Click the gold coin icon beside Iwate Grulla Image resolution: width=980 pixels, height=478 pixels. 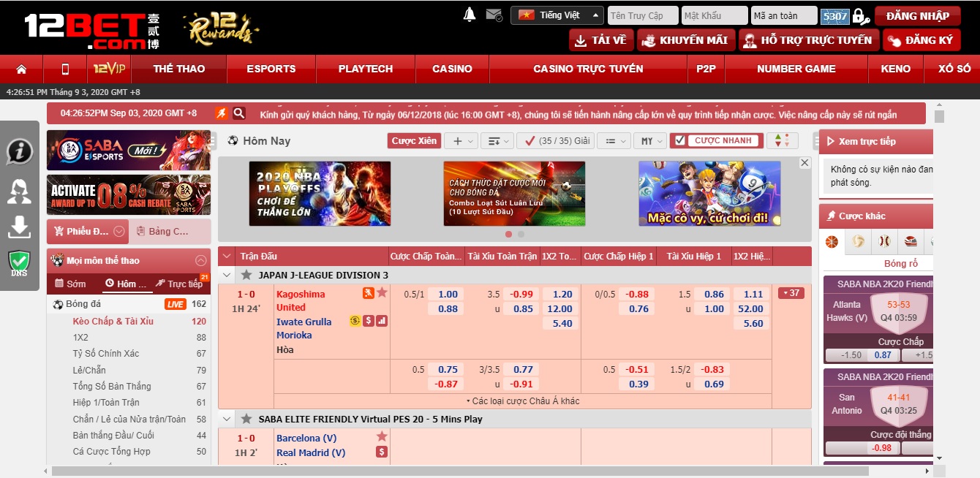point(355,321)
